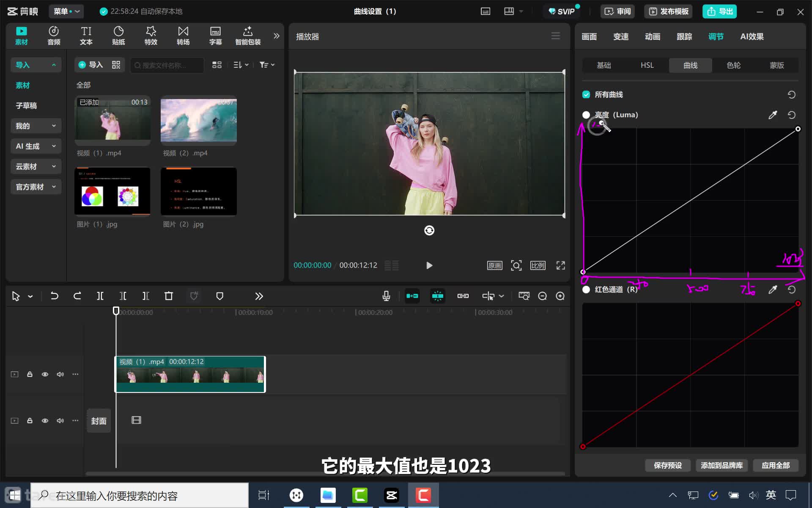
Task: Expand the 云素材 sidebar section
Action: (x=36, y=166)
